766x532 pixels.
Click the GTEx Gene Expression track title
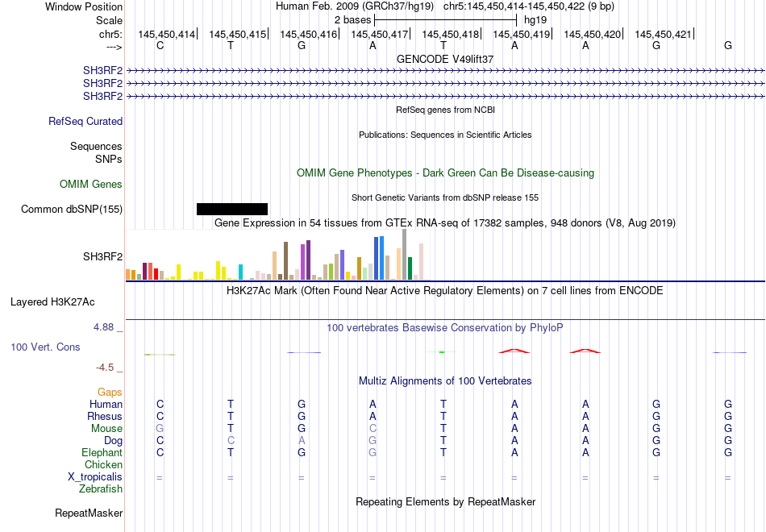445,222
